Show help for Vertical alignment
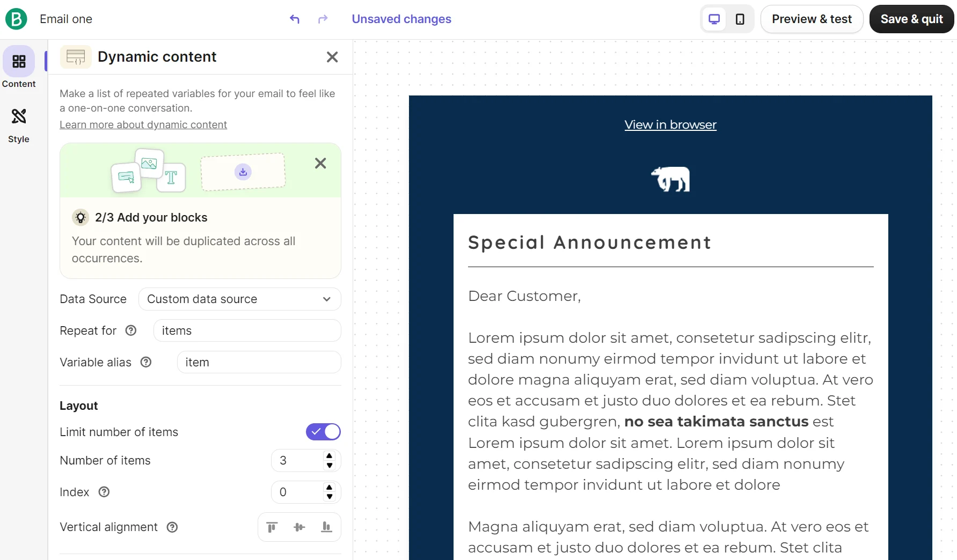The height and width of the screenshot is (560, 957). [172, 527]
